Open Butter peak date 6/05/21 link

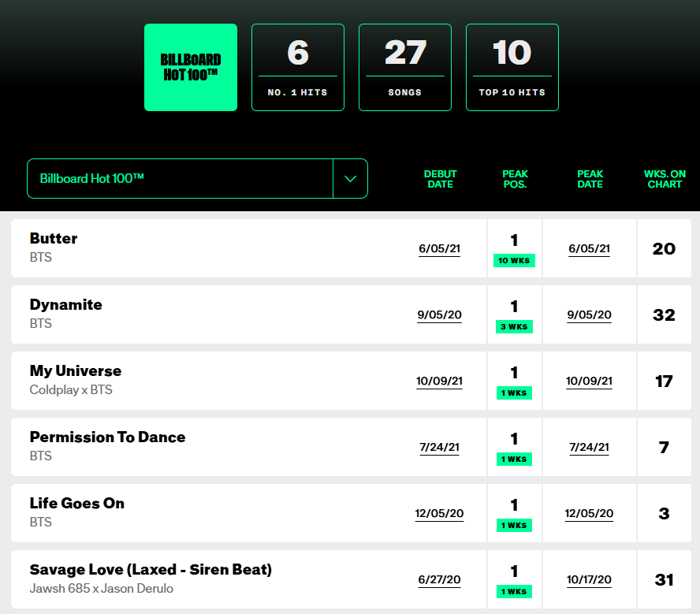(x=590, y=249)
